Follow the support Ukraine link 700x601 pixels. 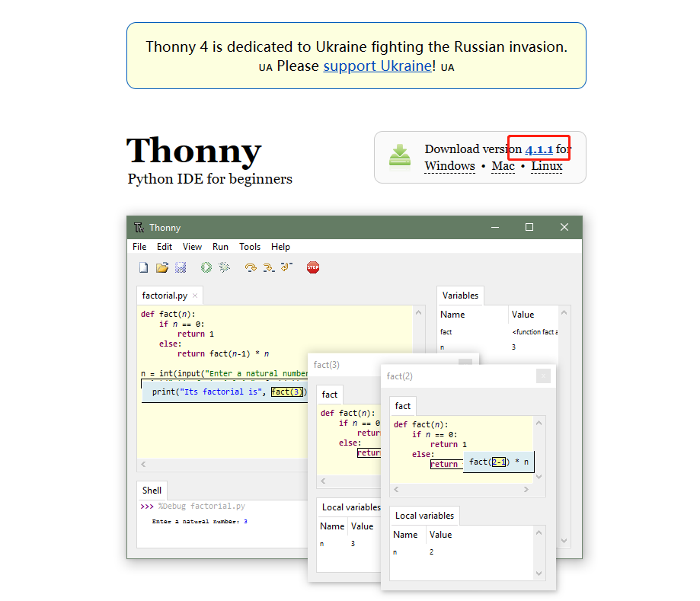377,66
